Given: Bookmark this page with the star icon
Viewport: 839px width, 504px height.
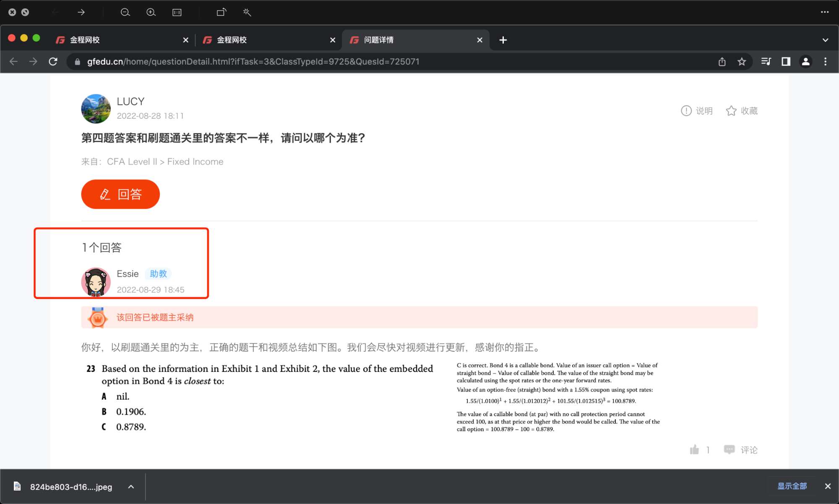Looking at the screenshot, I should tap(742, 62).
